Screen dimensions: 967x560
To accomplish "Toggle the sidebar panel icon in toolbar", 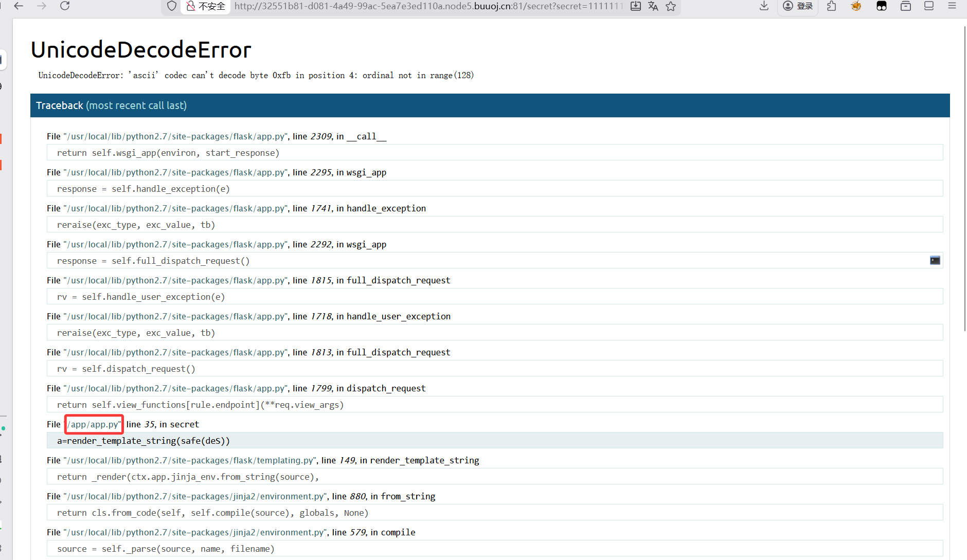I will coord(929,6).
